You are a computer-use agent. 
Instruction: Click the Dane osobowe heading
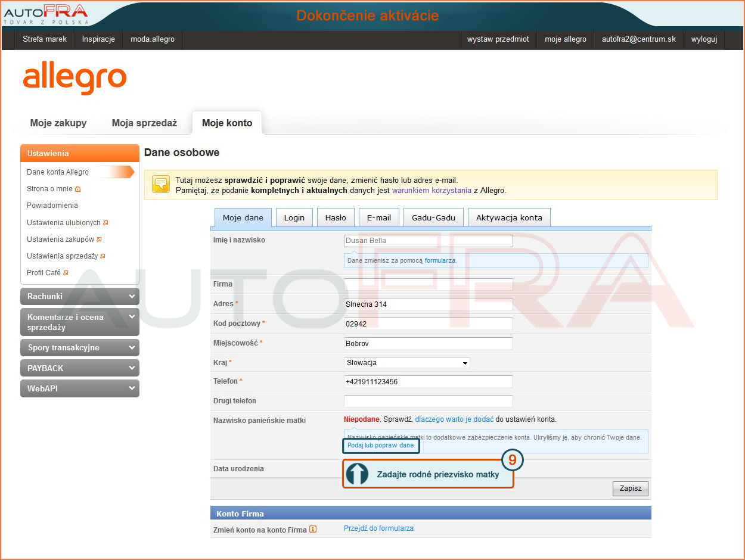coord(182,153)
